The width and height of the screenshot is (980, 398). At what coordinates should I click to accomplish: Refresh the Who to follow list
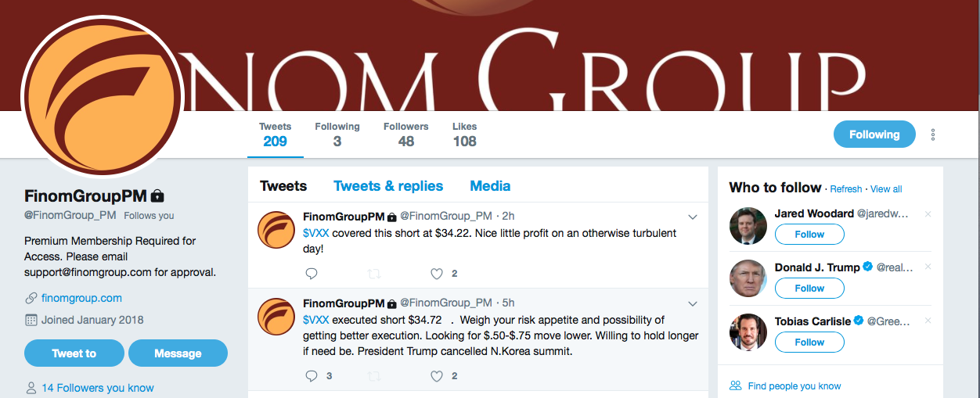(846, 189)
